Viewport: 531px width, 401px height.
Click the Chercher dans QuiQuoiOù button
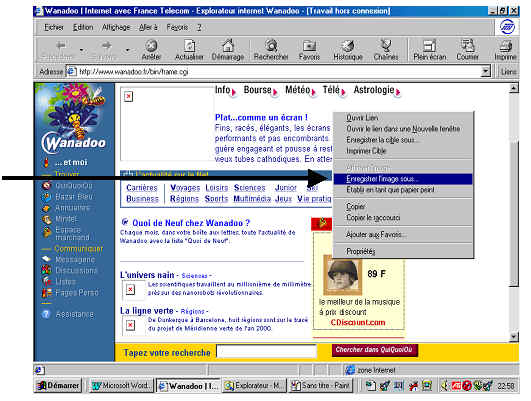click(375, 350)
